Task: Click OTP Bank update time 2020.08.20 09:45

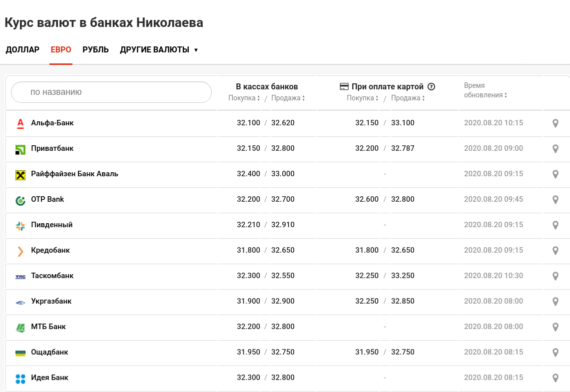Action: tap(493, 199)
